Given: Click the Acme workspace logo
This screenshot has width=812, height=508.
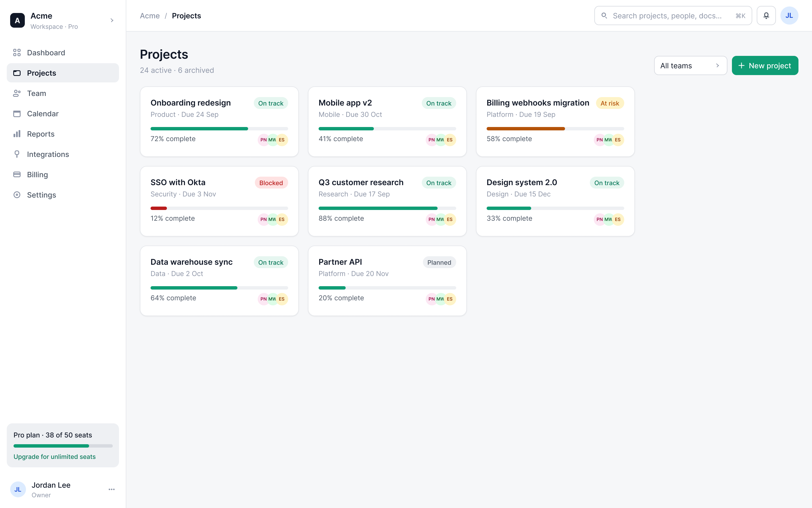Looking at the screenshot, I should (17, 21).
